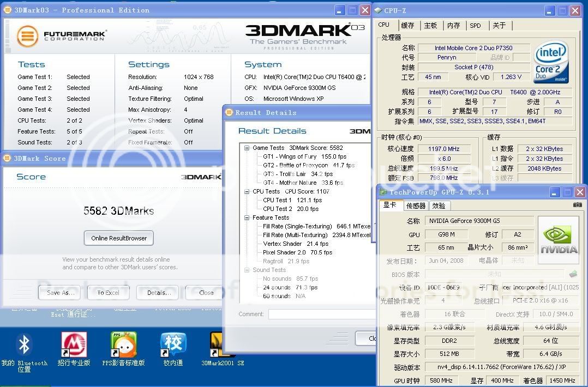Click the driver version field in GPU-Z

(502, 367)
